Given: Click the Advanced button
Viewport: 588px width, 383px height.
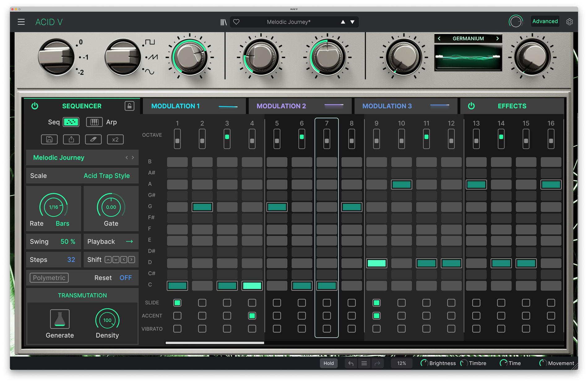Looking at the screenshot, I should 545,21.
